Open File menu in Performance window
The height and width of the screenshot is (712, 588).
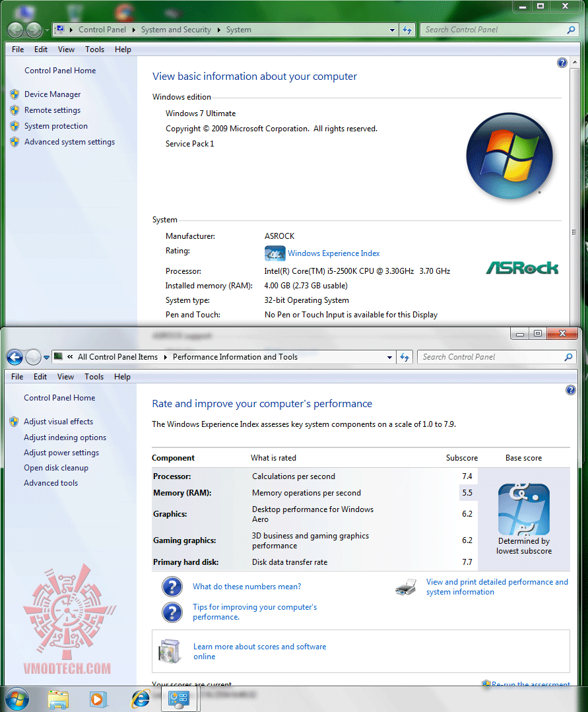pyautogui.click(x=17, y=377)
